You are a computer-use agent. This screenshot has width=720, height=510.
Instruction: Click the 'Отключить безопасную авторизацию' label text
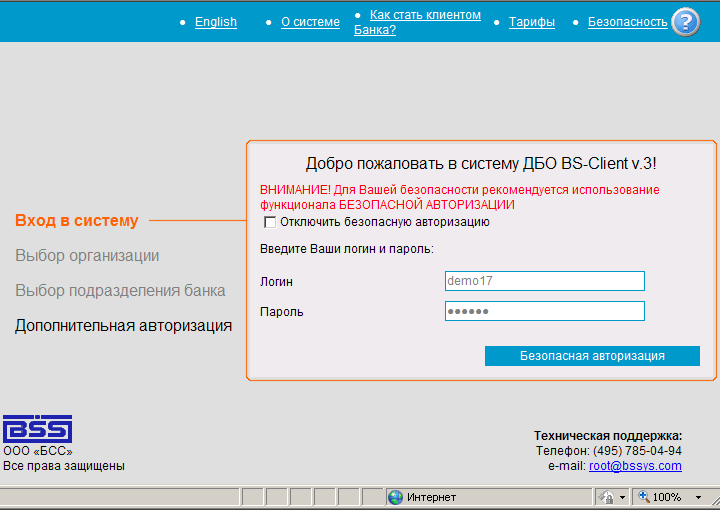(385, 222)
